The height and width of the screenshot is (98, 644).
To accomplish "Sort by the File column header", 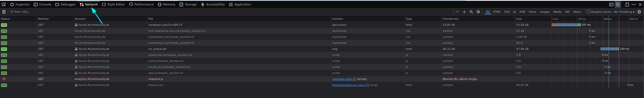I will pos(239,19).
